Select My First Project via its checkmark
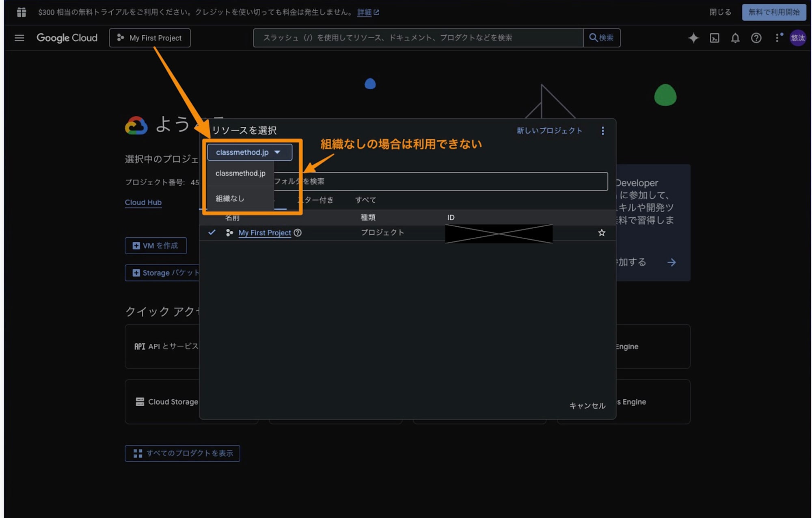Screen dimensions: 812x518 point(212,232)
